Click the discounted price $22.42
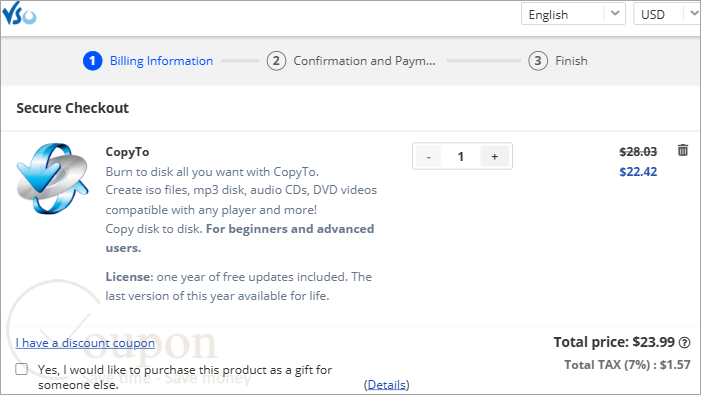Screen dimensions: 701x395 (x=638, y=172)
